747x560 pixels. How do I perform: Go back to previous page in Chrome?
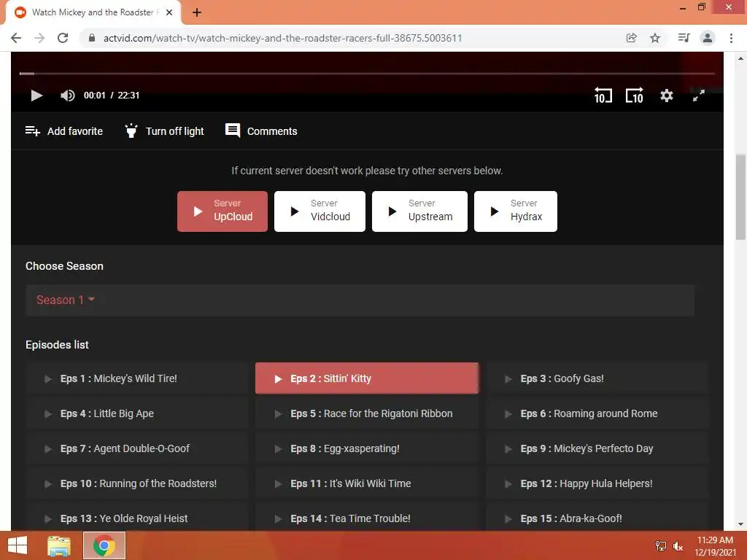tap(16, 38)
